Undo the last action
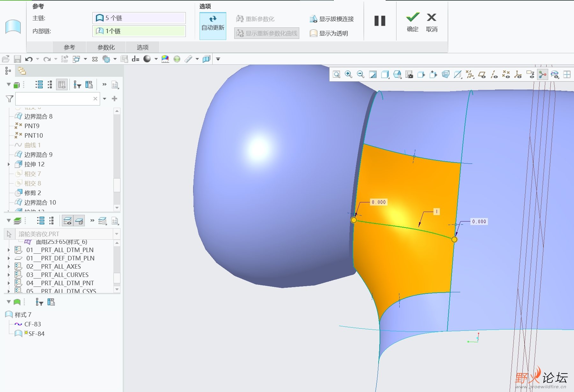The height and width of the screenshot is (392, 574). pos(29,59)
